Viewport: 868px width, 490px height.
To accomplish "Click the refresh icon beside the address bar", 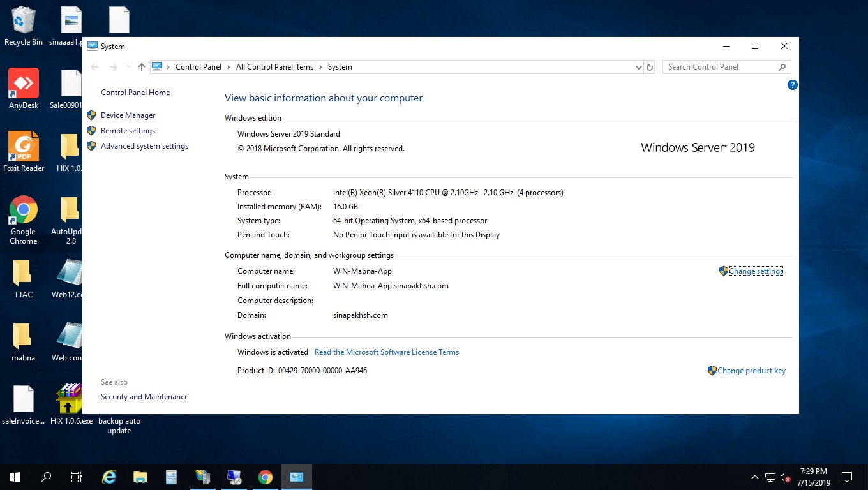I will [x=650, y=67].
